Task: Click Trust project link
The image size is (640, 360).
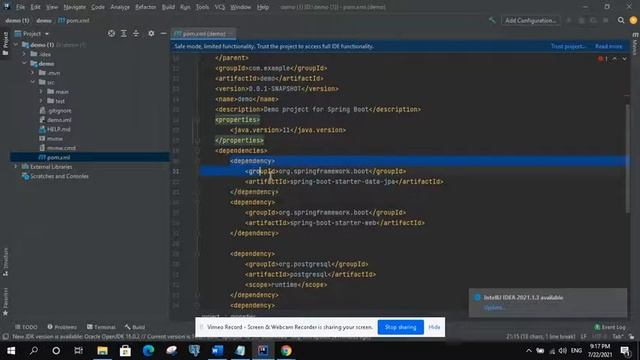Action: tap(568, 46)
